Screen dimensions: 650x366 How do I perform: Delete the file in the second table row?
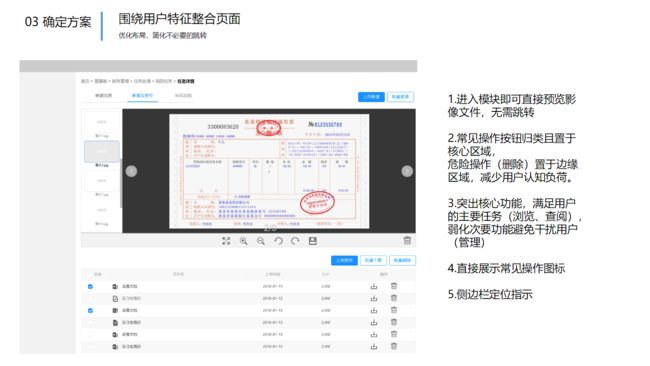394,298
